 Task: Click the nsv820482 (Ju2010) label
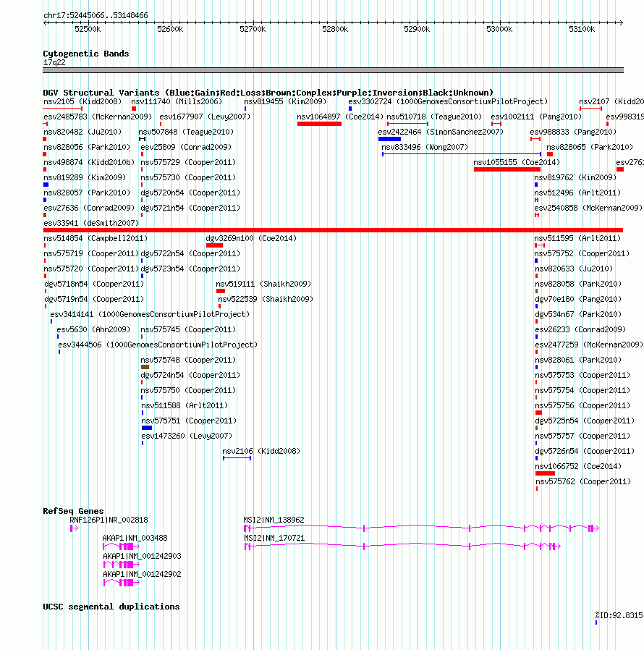point(82,132)
